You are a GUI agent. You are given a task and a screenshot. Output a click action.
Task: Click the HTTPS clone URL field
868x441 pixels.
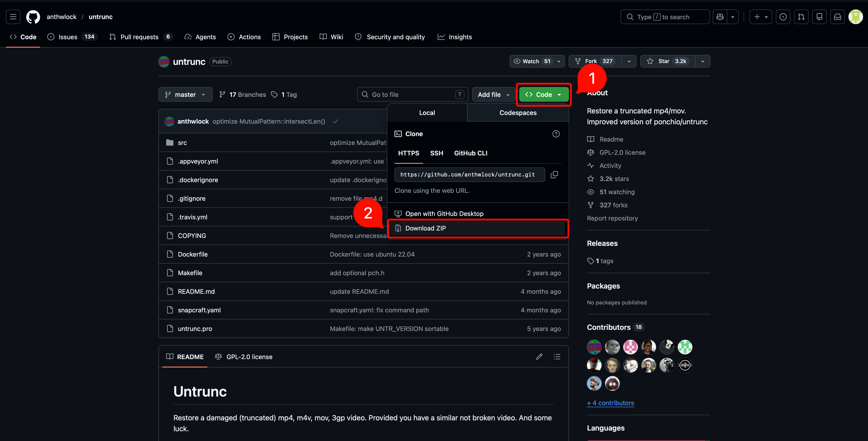coord(469,175)
